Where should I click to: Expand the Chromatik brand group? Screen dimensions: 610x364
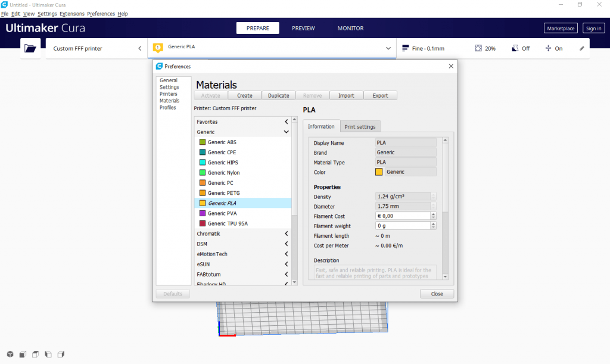click(x=287, y=234)
